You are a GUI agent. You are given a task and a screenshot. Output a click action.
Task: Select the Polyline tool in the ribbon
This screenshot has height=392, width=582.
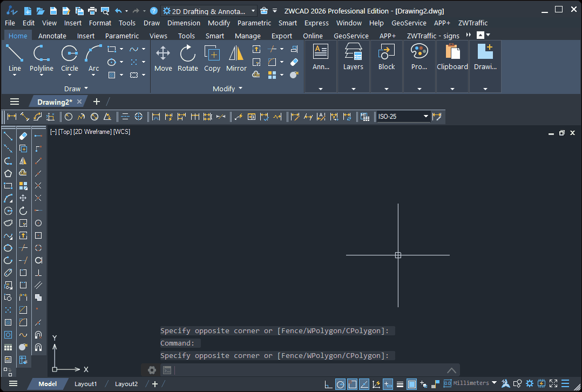point(41,58)
